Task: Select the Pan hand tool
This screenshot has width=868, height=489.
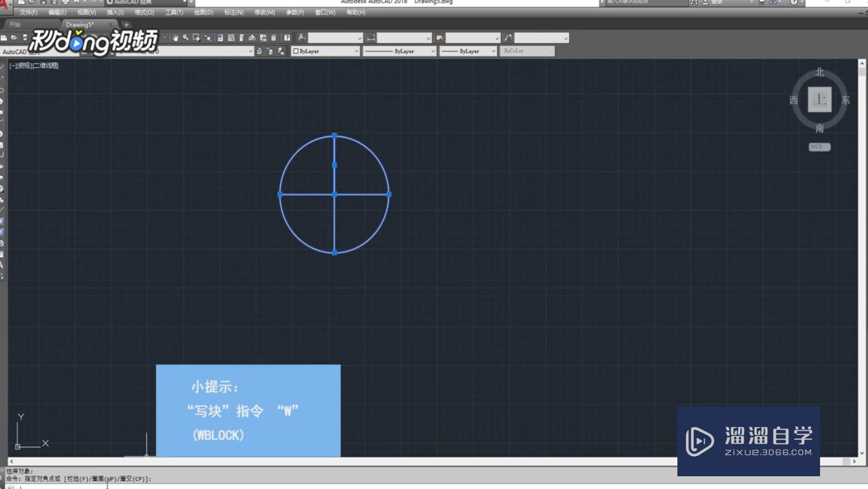Action: tap(175, 38)
